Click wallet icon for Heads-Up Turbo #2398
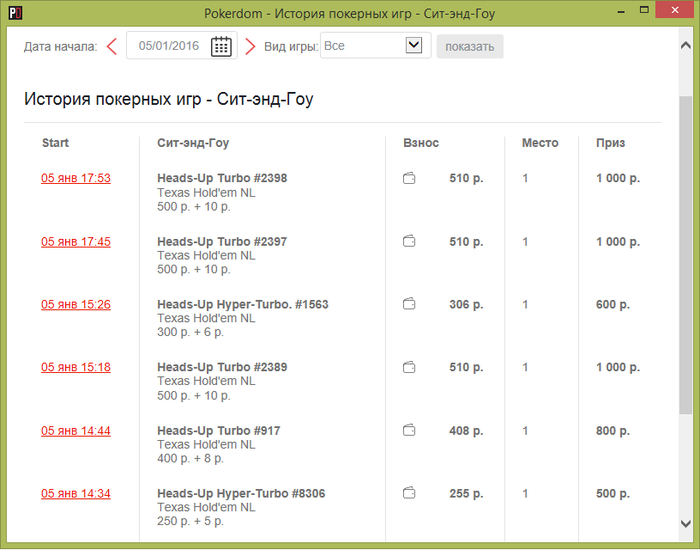 tap(409, 178)
